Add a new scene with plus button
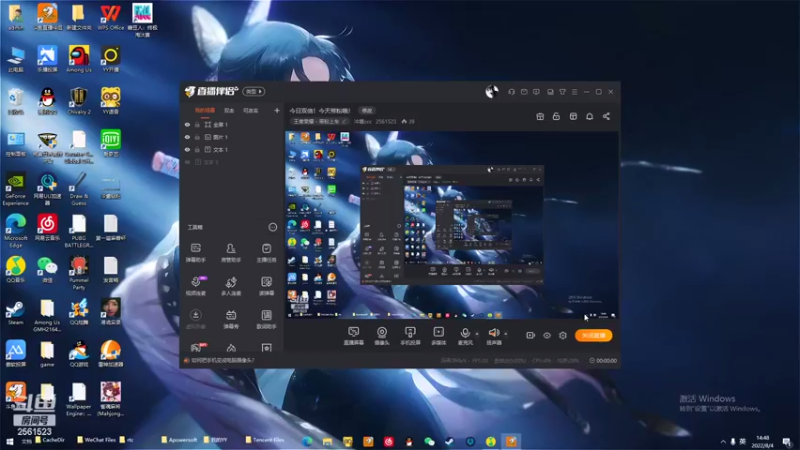The image size is (800, 450). (277, 110)
